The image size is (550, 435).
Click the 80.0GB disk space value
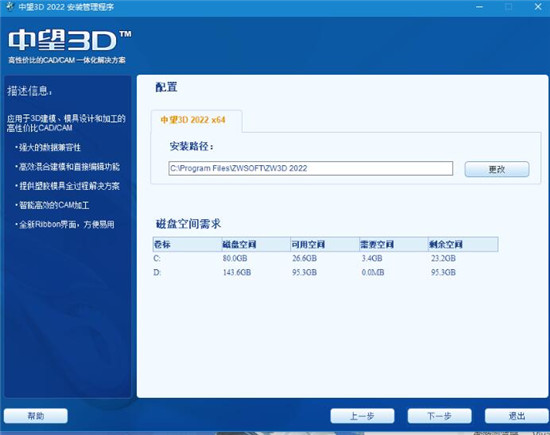point(235,259)
